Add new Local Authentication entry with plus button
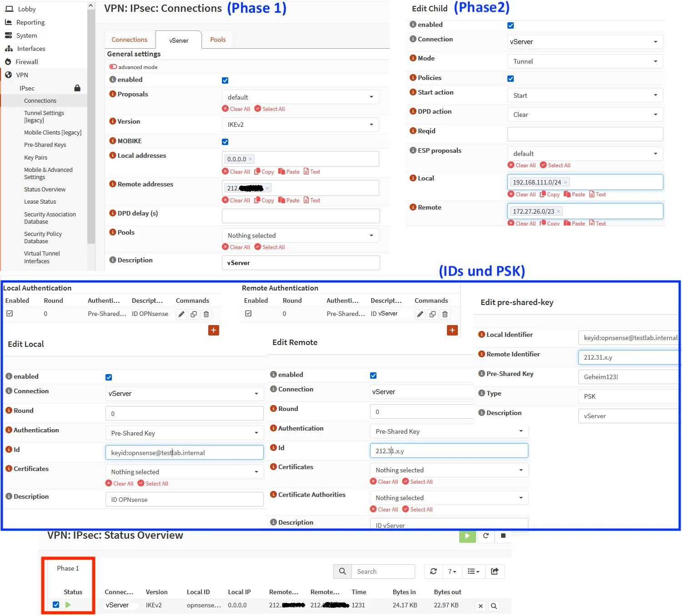This screenshot has width=682, height=616. [x=214, y=330]
